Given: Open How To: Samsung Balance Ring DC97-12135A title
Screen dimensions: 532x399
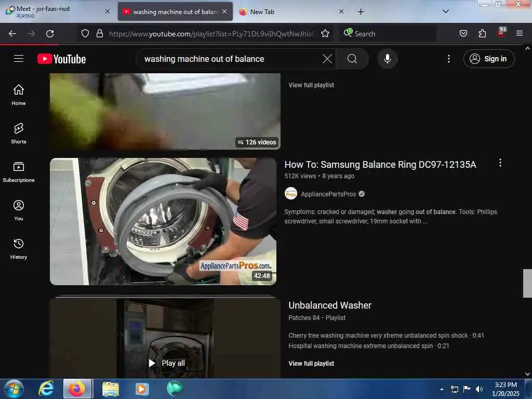Looking at the screenshot, I should (x=380, y=165).
